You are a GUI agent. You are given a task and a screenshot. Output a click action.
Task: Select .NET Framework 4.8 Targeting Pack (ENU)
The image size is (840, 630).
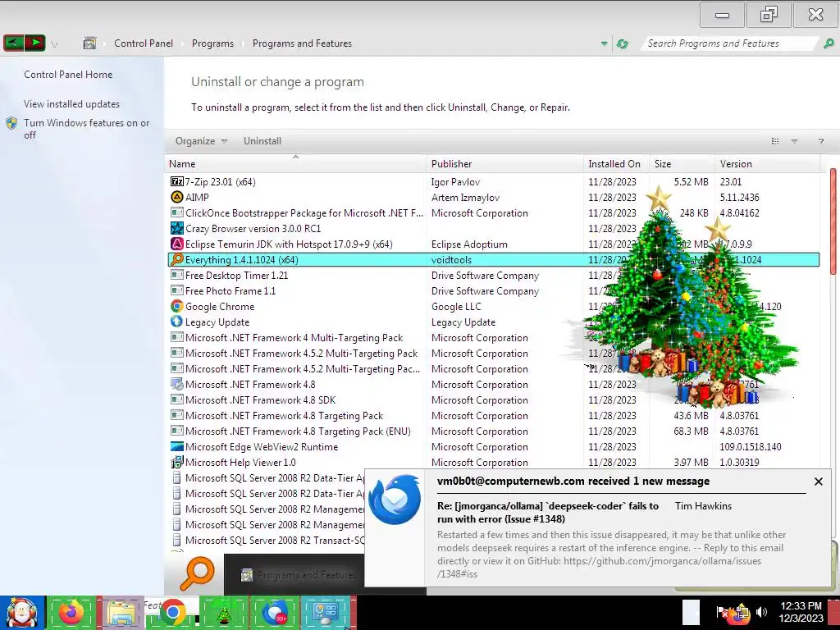[x=493, y=431]
